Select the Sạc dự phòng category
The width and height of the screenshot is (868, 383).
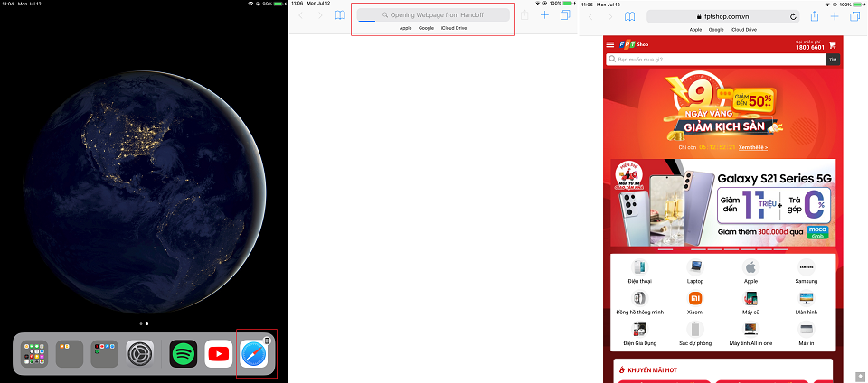695,334
